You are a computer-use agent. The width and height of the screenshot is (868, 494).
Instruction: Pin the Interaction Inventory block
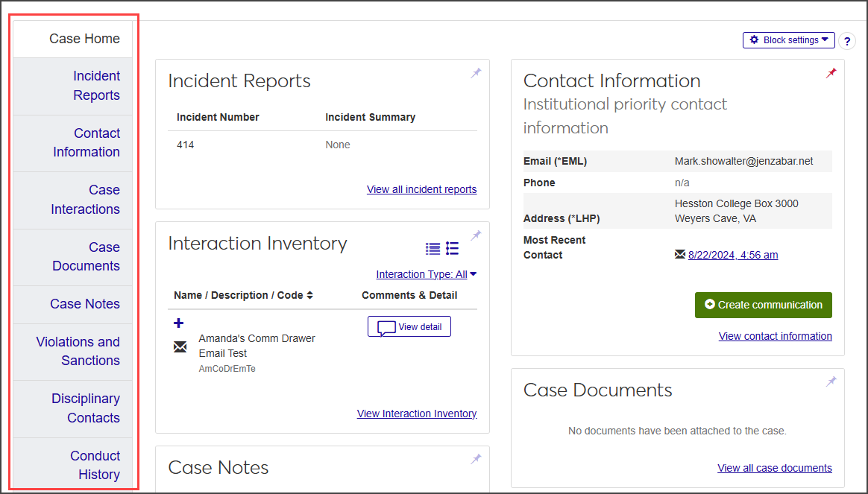(476, 235)
